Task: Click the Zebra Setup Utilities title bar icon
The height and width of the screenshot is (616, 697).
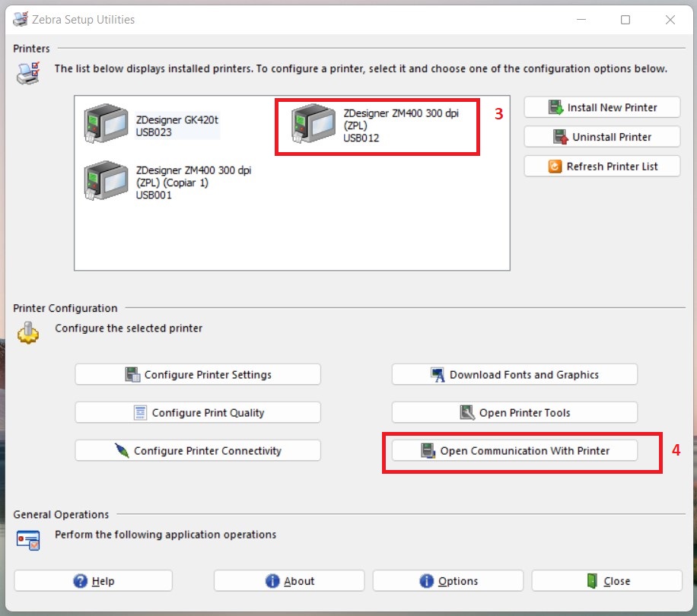Action: tap(20, 19)
